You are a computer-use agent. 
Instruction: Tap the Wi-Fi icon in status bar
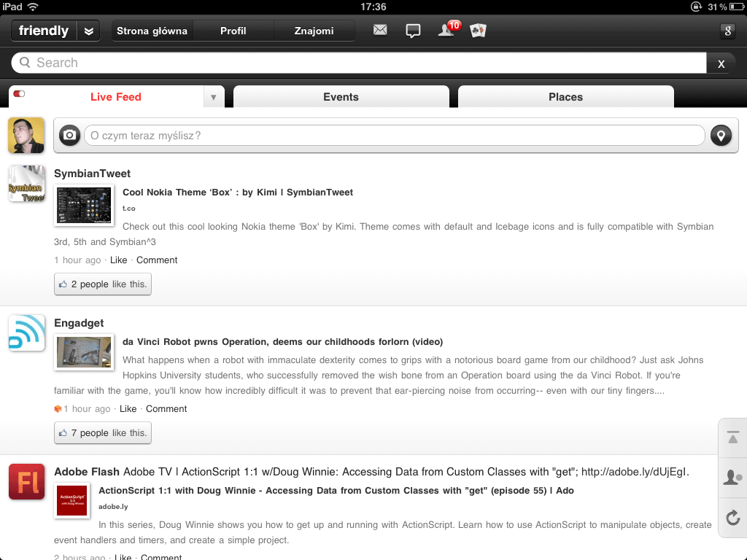pos(33,7)
